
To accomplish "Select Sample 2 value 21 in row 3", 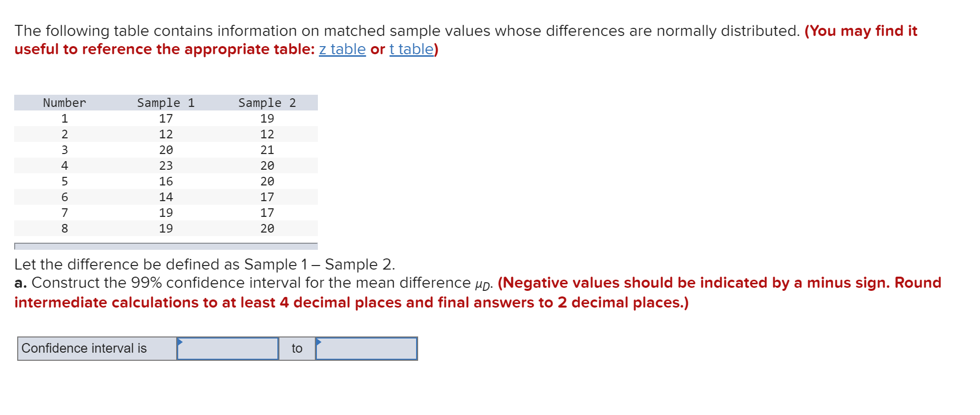I will 267,150.
